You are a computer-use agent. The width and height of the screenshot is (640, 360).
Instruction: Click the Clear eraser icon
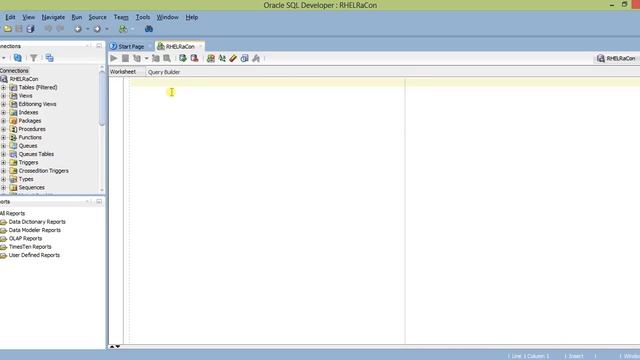point(233,58)
